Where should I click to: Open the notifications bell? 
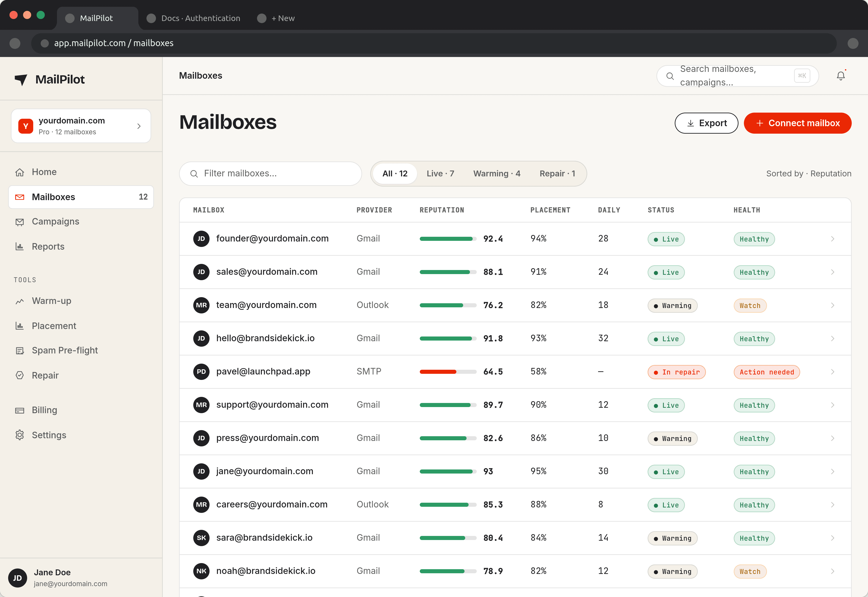841,76
